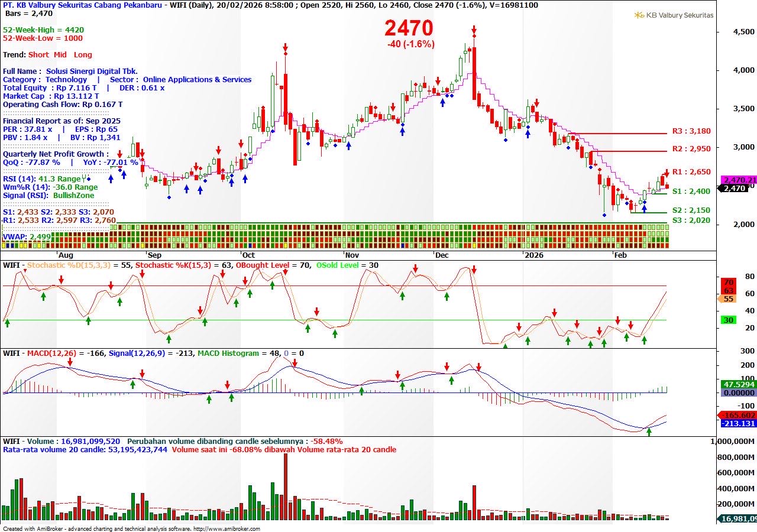Click the "S3 : 2,020" support label
This screenshot has width=757, height=532.
(691, 220)
